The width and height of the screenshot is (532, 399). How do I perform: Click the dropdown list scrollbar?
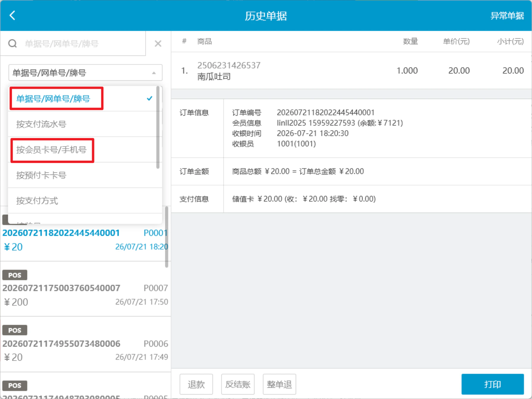click(158, 128)
